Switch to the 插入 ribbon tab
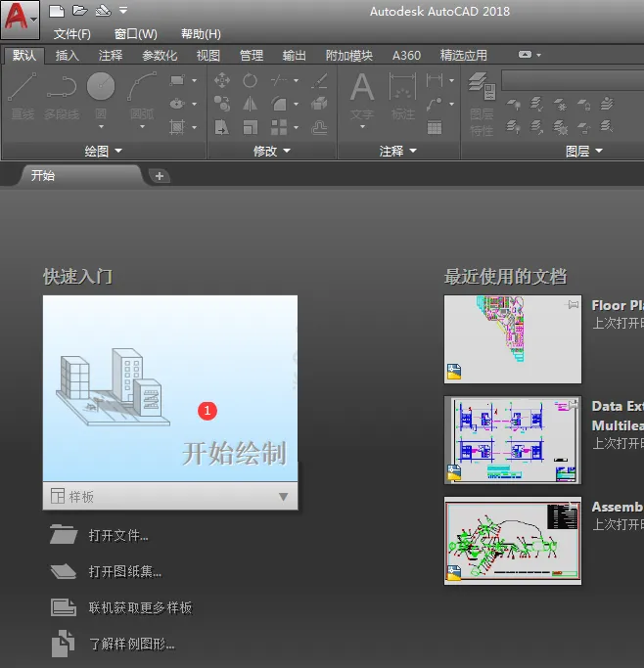Viewport: 644px width, 668px height. coord(67,56)
